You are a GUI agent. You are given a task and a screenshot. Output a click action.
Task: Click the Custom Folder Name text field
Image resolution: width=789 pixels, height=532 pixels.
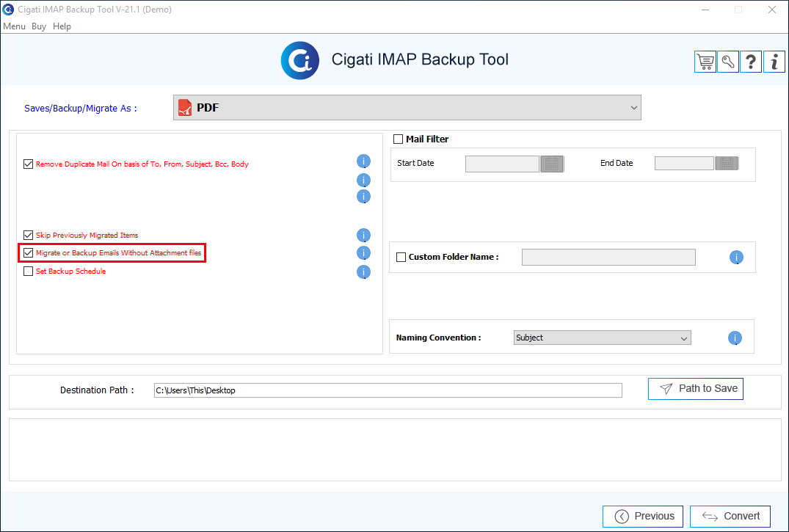[609, 257]
